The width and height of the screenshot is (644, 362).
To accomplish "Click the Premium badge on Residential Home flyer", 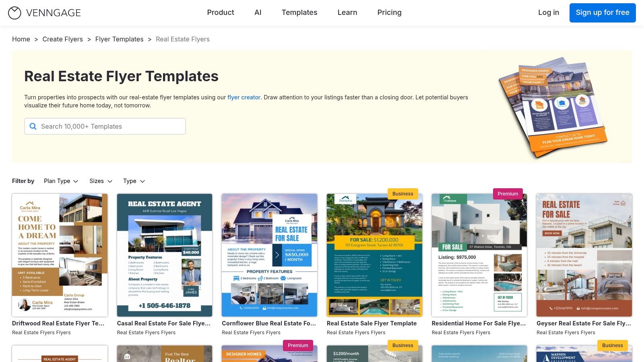I will 508,194.
